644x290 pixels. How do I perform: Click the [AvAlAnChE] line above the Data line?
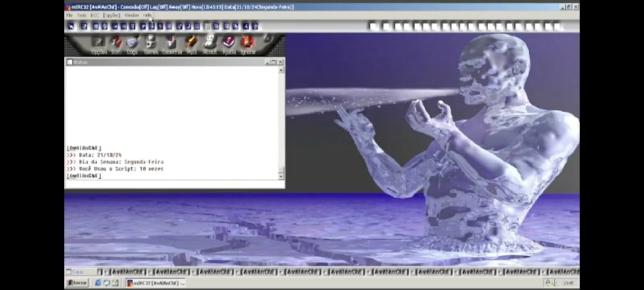click(84, 148)
